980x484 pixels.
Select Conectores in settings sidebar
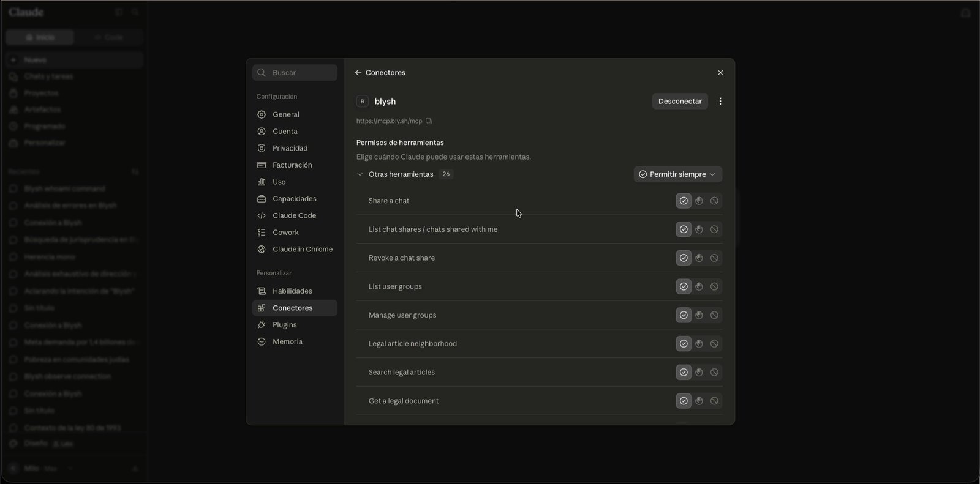(x=295, y=308)
